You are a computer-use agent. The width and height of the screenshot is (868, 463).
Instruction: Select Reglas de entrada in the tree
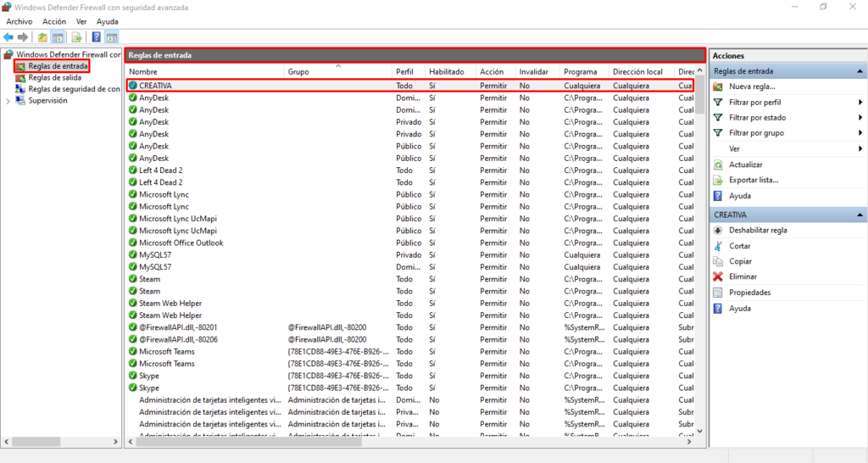pos(58,66)
